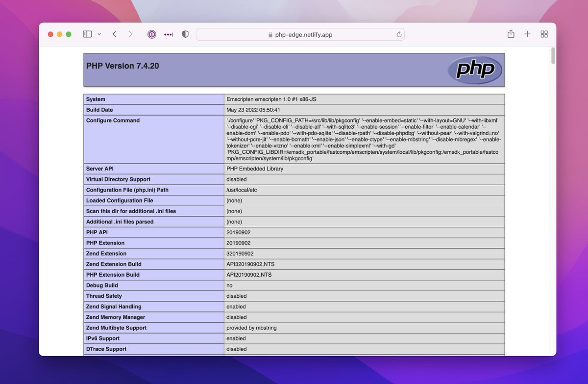Click the php-edge.netlify.app address bar
The height and width of the screenshot is (384, 588).
300,34
